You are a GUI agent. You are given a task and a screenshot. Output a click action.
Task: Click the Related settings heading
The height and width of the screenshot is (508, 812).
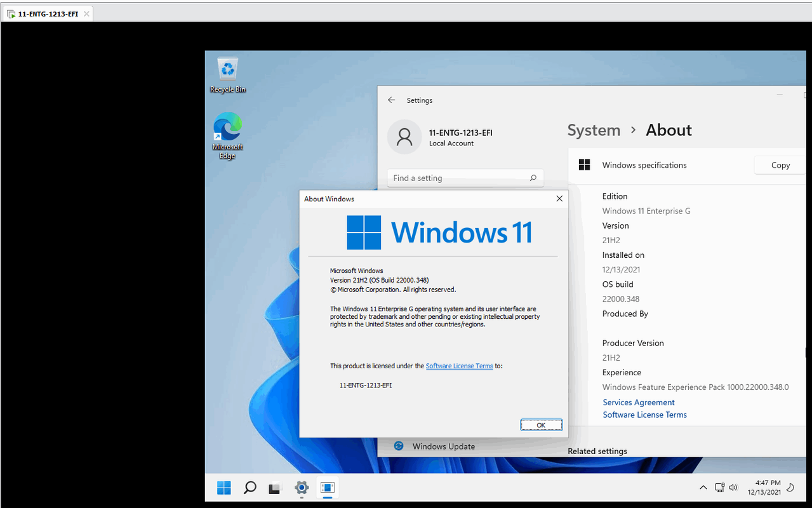click(x=597, y=451)
